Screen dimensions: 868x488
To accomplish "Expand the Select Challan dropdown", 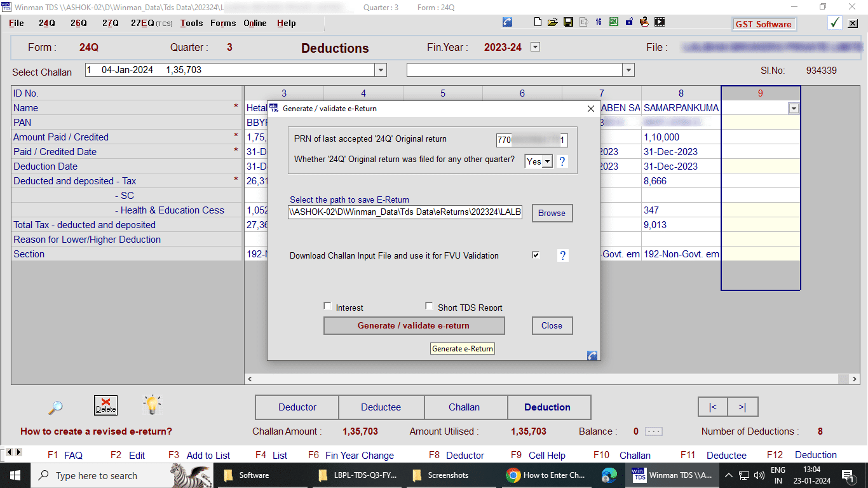I will [x=381, y=70].
